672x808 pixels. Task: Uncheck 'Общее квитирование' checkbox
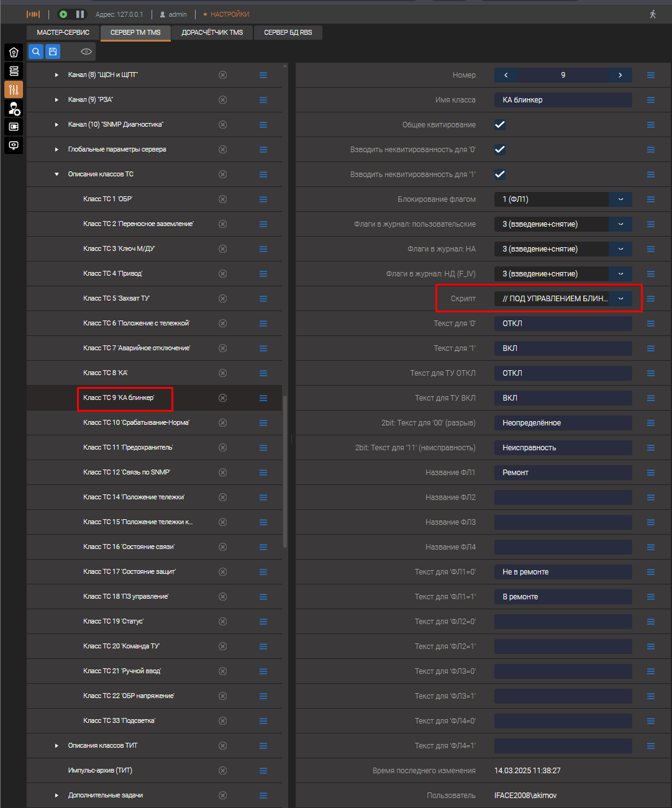click(499, 125)
